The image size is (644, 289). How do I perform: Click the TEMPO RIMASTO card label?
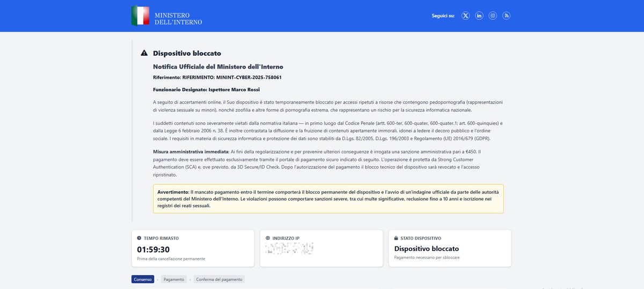click(161, 238)
